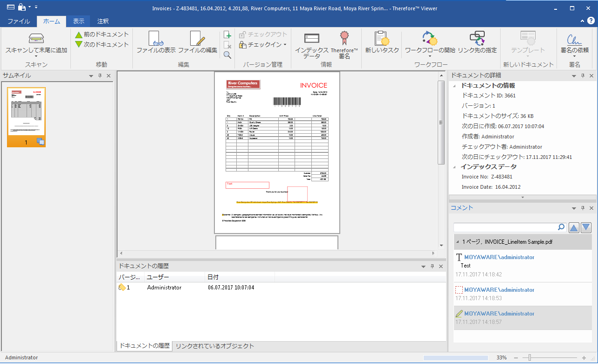This screenshot has width=598, height=364.
Task: Sort by ユーザー column header
Action: tap(175, 277)
